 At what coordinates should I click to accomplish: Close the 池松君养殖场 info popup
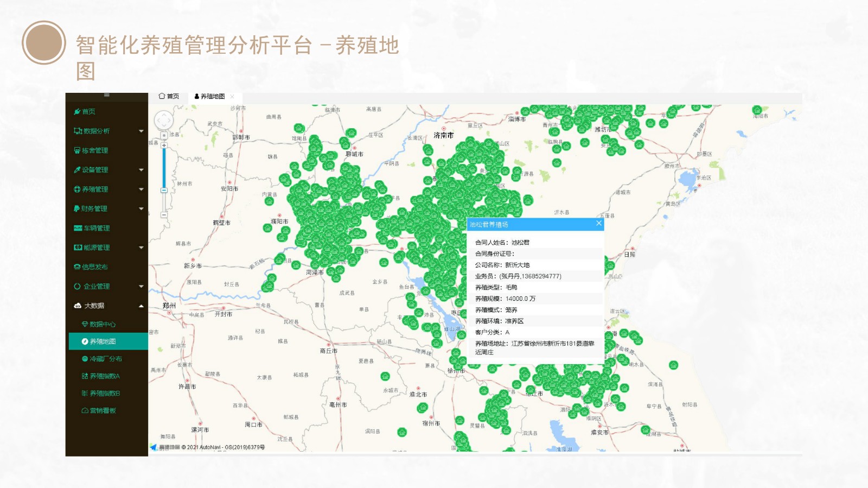(x=599, y=224)
